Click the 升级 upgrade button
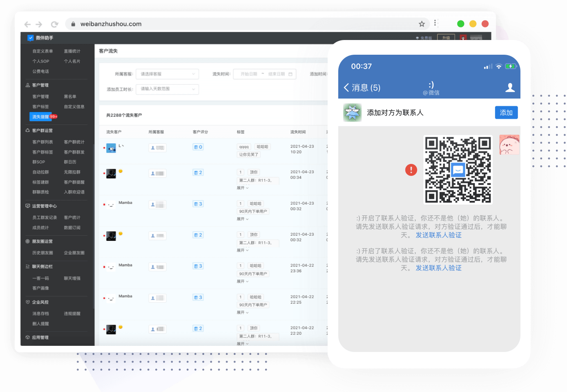 [x=446, y=38]
